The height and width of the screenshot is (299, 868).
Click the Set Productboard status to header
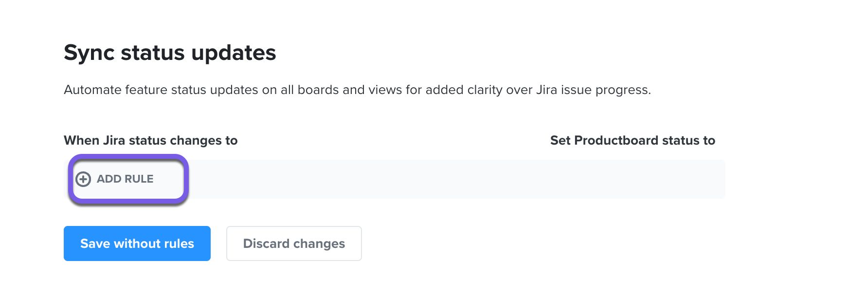tap(633, 140)
